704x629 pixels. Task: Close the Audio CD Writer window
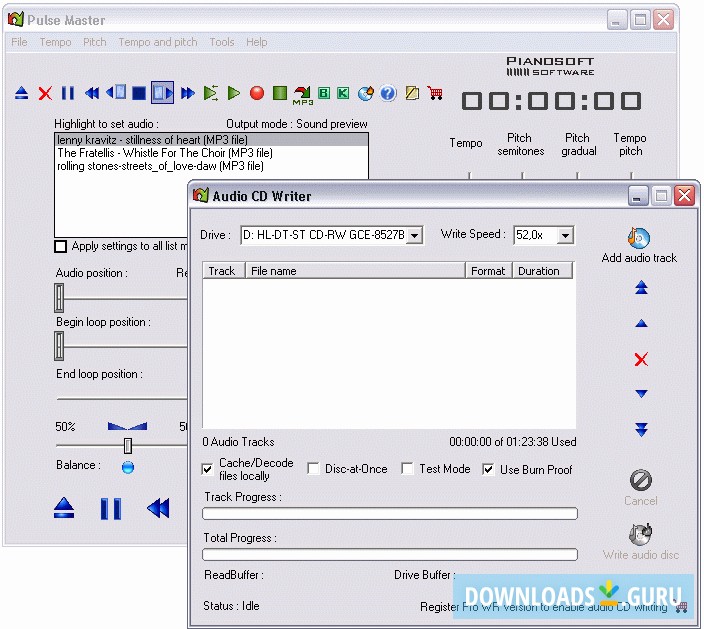(x=685, y=196)
